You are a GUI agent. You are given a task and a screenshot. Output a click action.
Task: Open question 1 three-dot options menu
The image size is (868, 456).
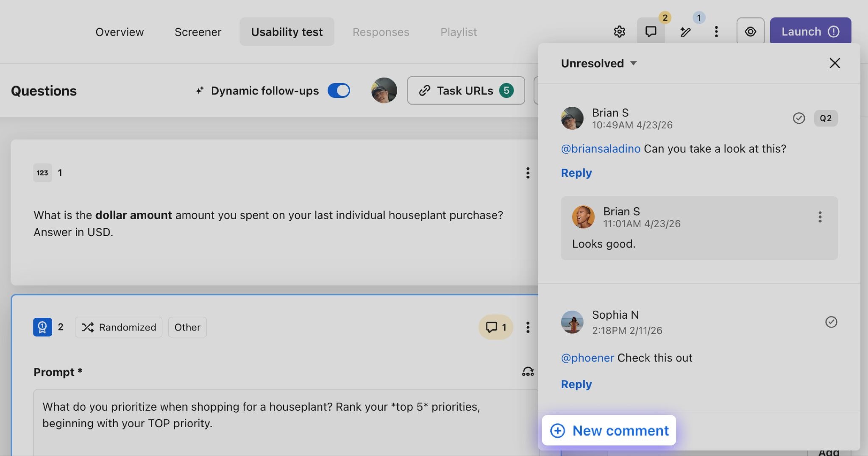528,173
